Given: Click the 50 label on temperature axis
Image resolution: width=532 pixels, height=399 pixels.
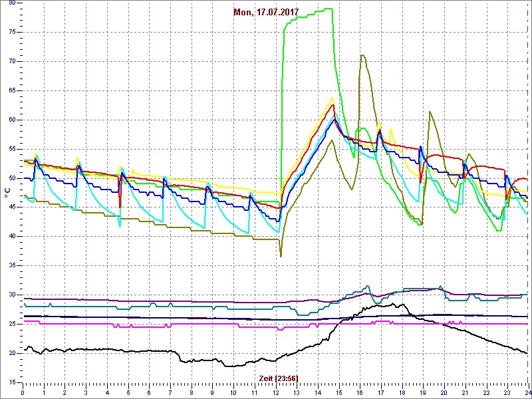Looking at the screenshot, I should pos(12,178).
